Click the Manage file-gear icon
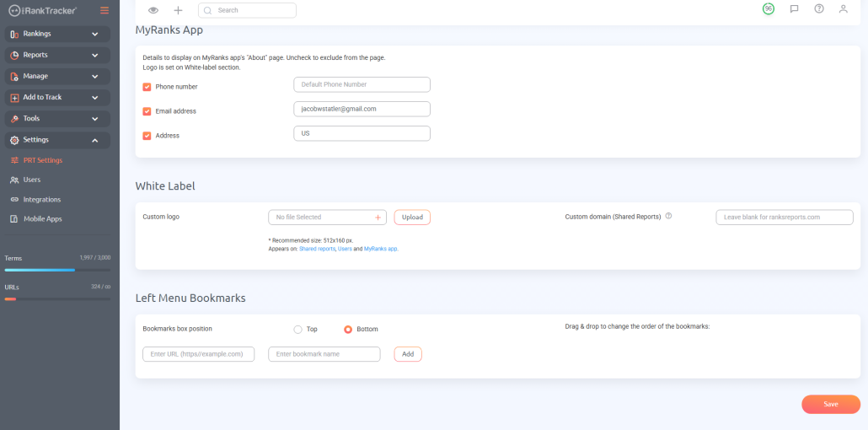 15,77
